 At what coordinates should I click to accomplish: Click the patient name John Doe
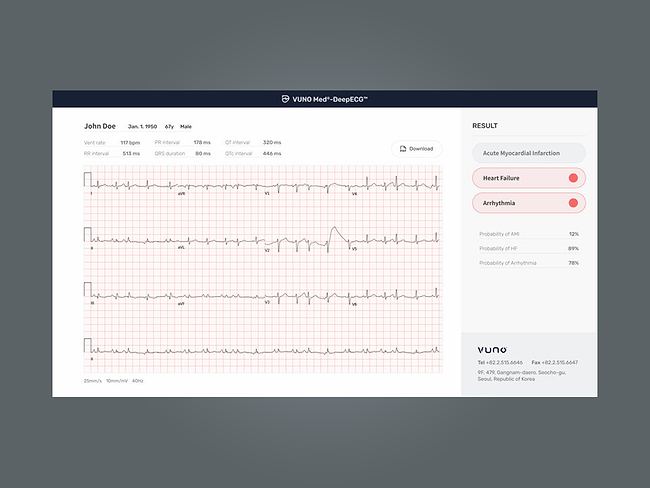(99, 126)
